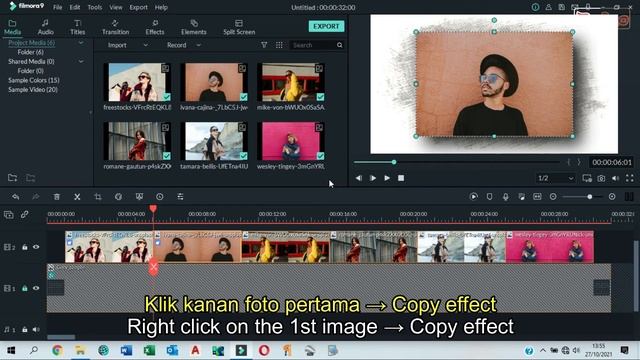Image resolution: width=640 pixels, height=360 pixels.
Task: Add new folder icon in media panel
Action: 12,178
